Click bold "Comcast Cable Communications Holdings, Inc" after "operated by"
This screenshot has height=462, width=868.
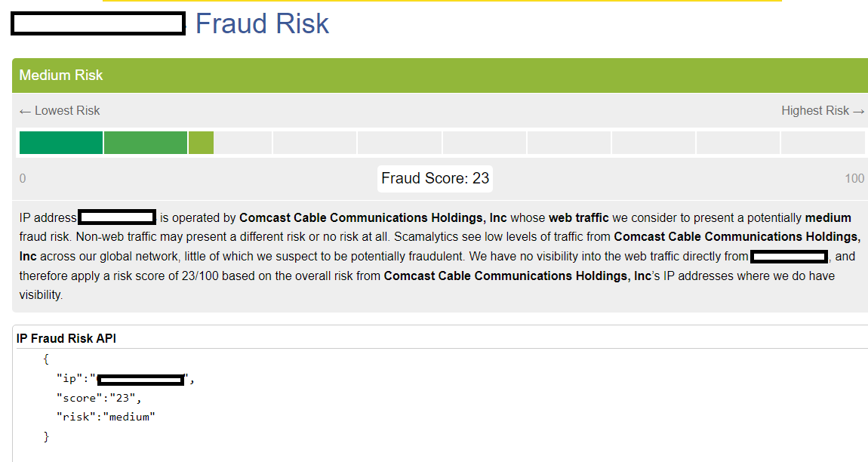(x=373, y=218)
